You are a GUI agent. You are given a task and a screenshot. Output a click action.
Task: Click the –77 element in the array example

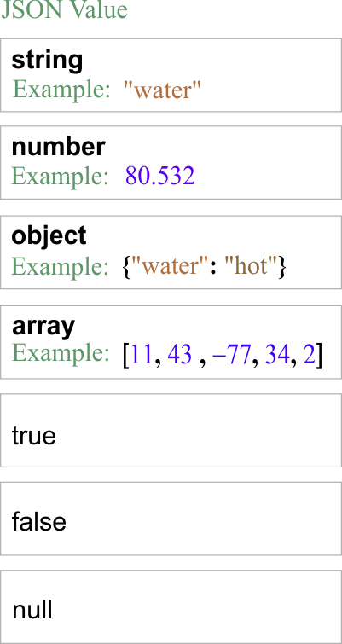(x=231, y=355)
